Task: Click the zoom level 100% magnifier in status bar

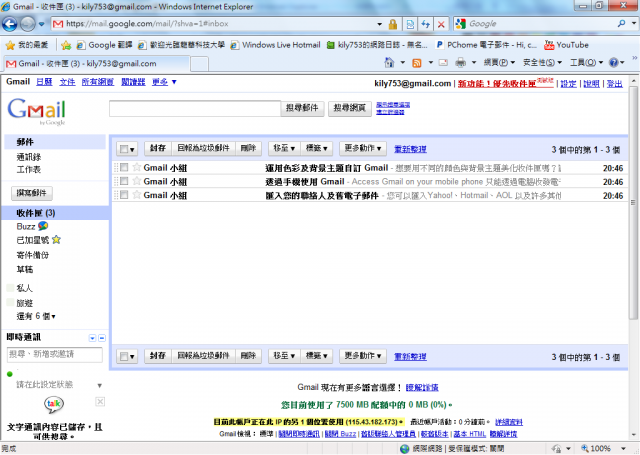Action: click(x=585, y=448)
